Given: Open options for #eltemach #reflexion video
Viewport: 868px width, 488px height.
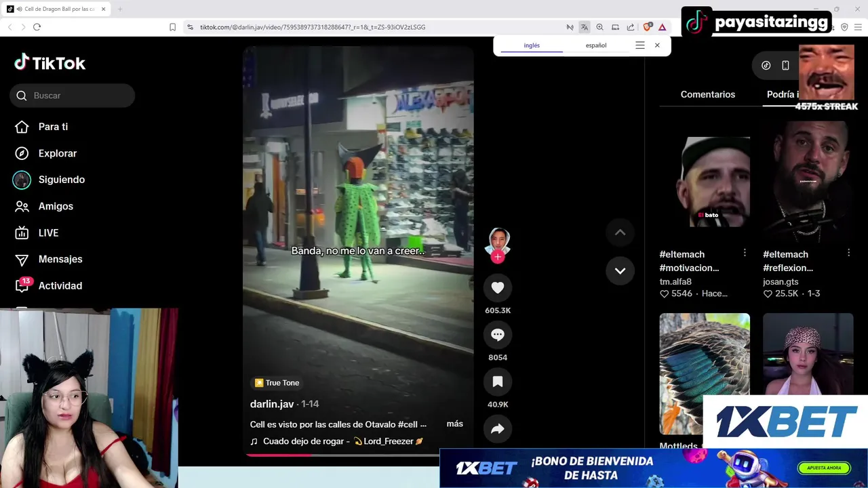Looking at the screenshot, I should click(x=848, y=253).
